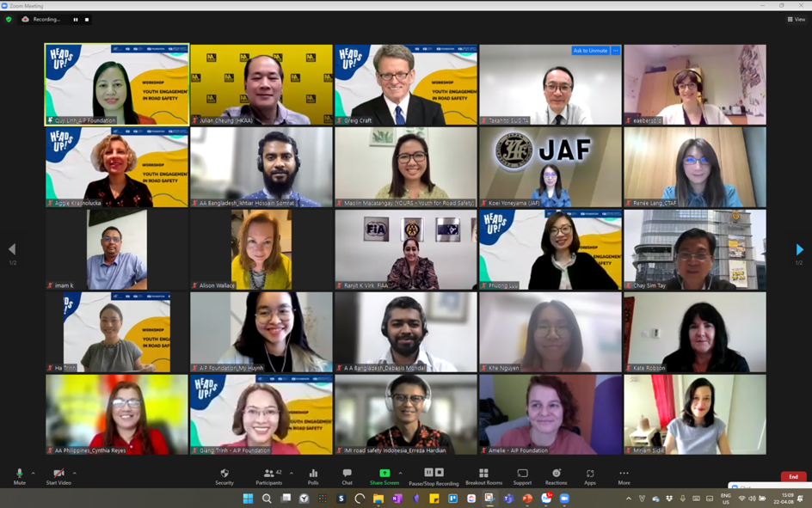Click the name label 'Ranjit K Virk FIAA'
Viewport: 812px width, 508px height.
click(366, 285)
